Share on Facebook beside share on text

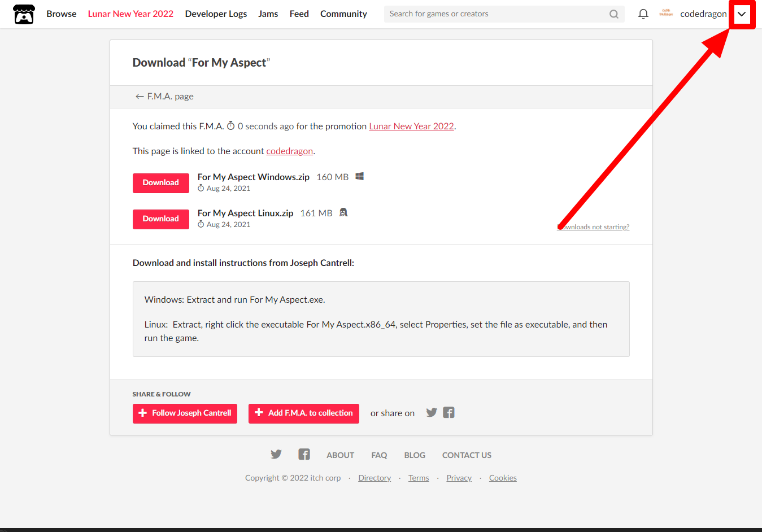[x=449, y=413]
